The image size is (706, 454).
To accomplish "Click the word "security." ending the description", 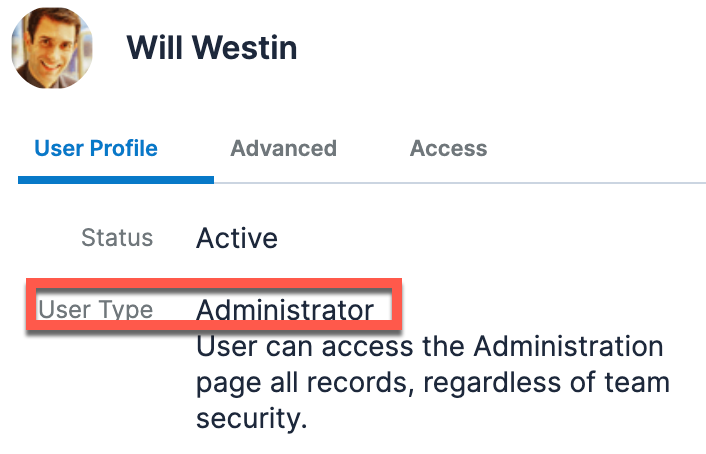I will click(250, 419).
